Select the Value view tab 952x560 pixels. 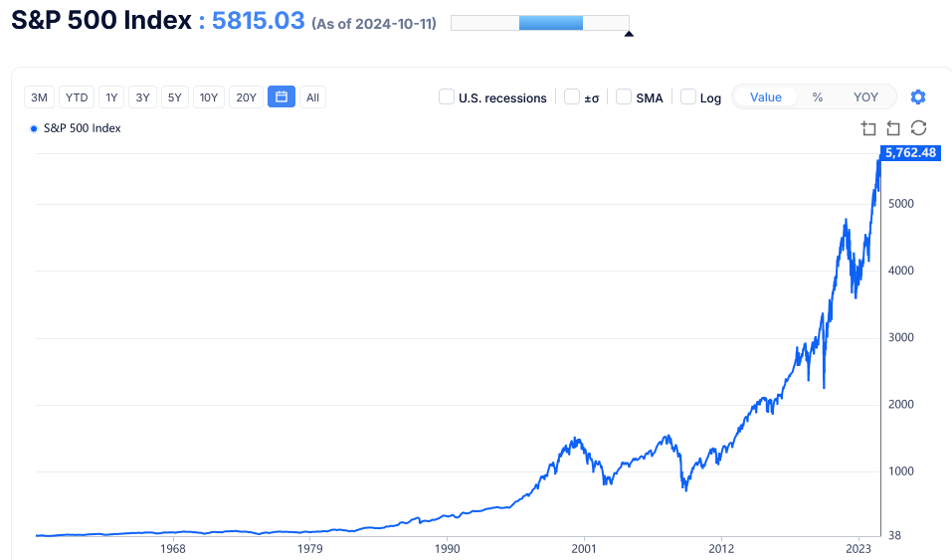click(766, 97)
